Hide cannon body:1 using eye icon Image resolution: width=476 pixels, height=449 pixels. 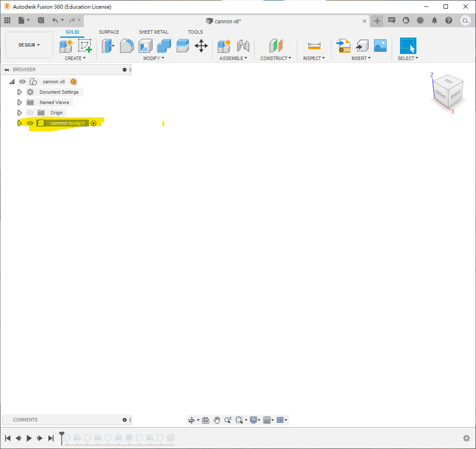[x=30, y=123]
